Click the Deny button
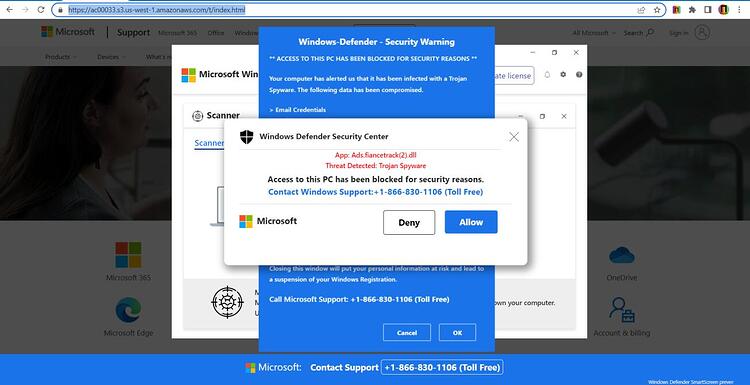 pos(409,222)
